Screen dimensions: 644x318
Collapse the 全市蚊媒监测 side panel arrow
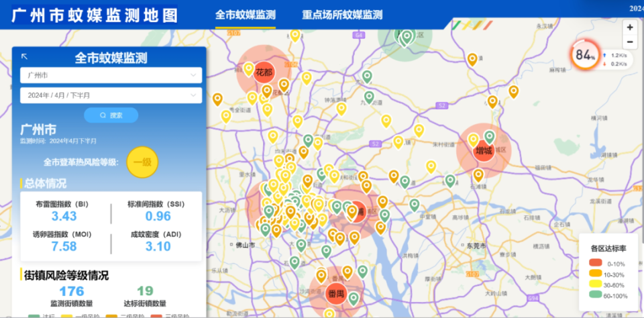pyautogui.click(x=24, y=57)
